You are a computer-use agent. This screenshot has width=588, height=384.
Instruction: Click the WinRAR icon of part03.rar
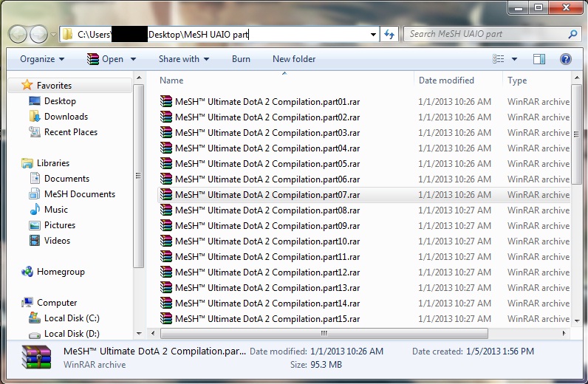(x=166, y=132)
